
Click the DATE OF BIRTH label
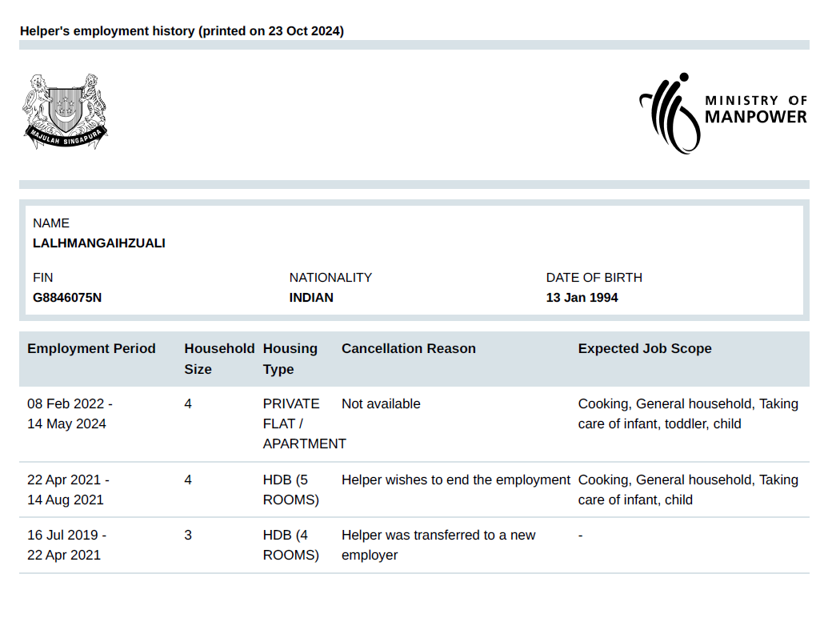pyautogui.click(x=594, y=278)
